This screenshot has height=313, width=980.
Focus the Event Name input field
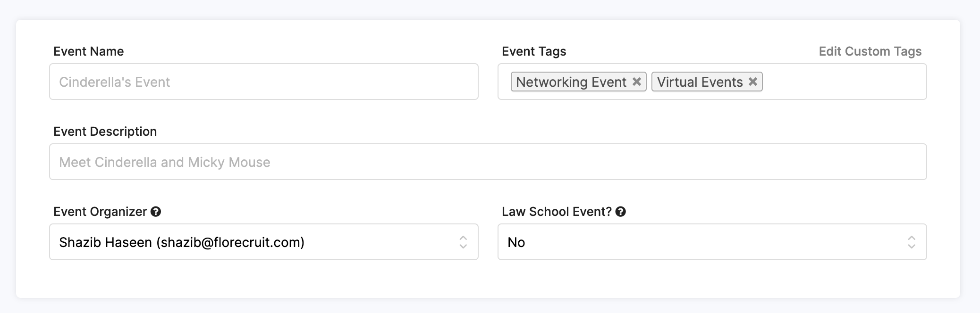click(263, 82)
